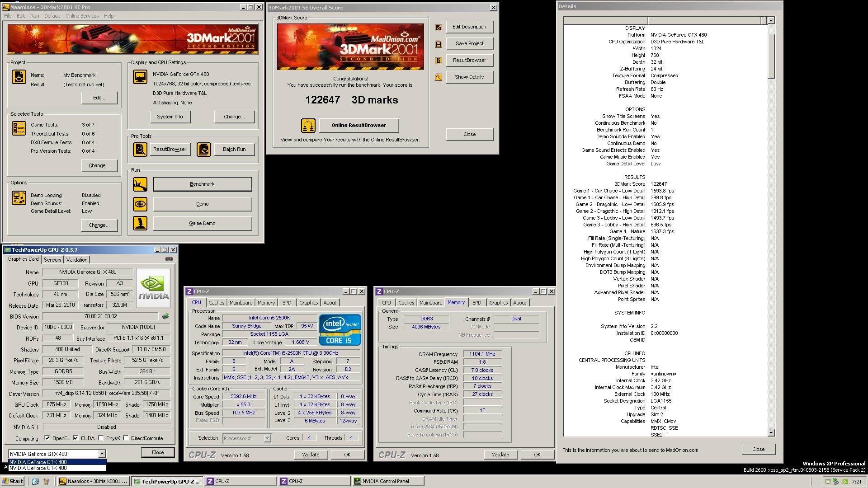Toggle the PhysX checkbox
This screenshot has width=868, height=488.
pyautogui.click(x=101, y=438)
